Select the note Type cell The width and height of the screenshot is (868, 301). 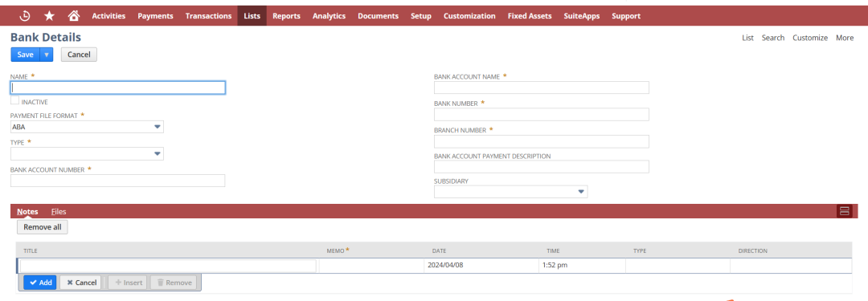(678, 266)
